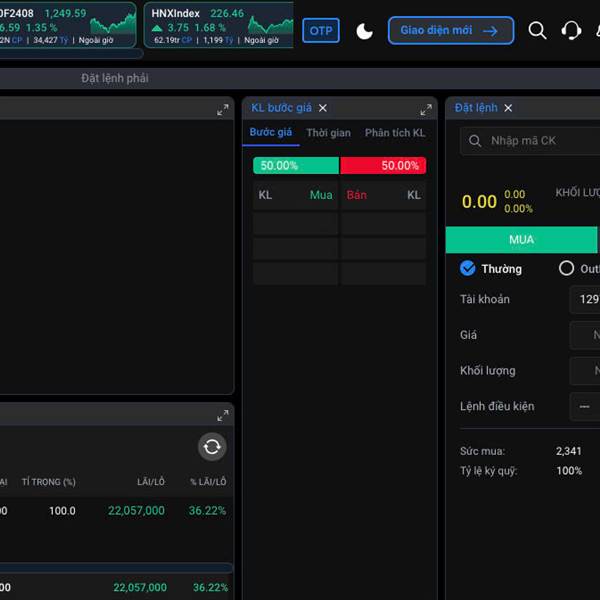Toggle dark mode with the moon icon
This screenshot has height=600, width=600.
coord(365,31)
